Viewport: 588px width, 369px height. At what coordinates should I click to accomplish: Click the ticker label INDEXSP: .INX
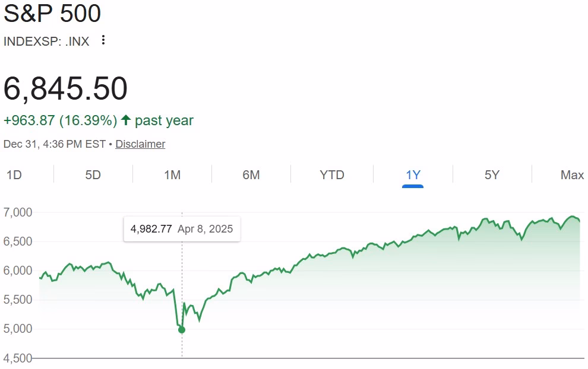coord(46,41)
